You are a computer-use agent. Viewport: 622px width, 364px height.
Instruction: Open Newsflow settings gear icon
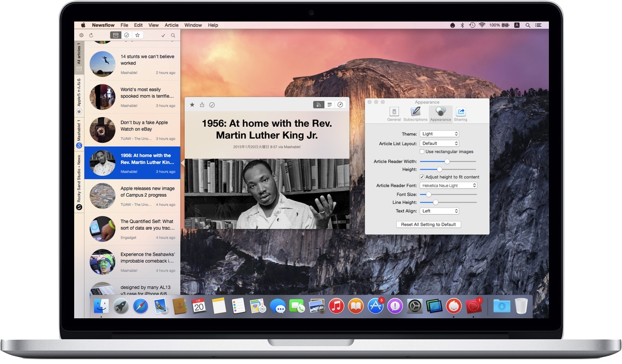point(81,35)
